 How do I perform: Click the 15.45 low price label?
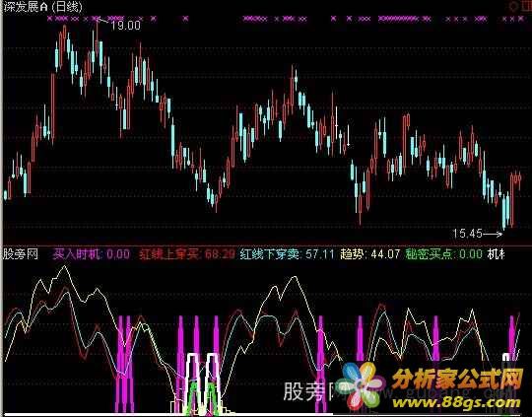pyautogui.click(x=467, y=234)
